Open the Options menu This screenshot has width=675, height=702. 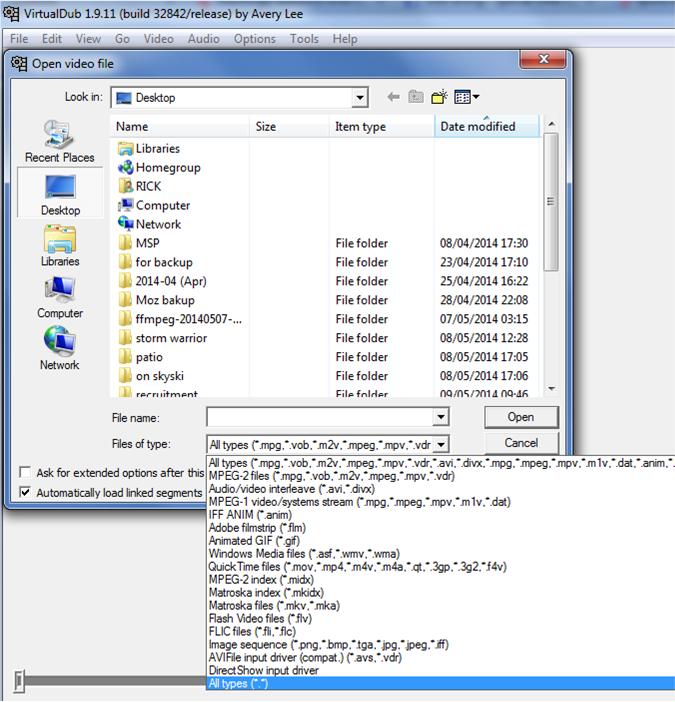255,39
